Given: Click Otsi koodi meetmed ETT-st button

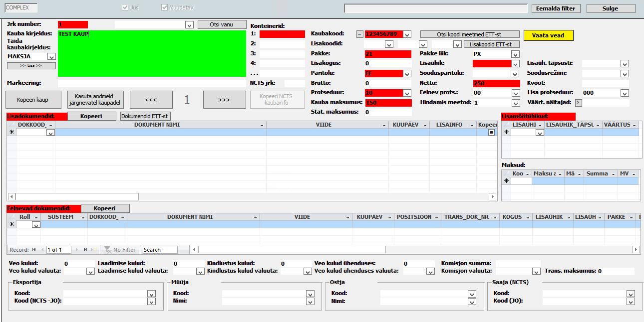Looking at the screenshot, I should (x=469, y=34).
